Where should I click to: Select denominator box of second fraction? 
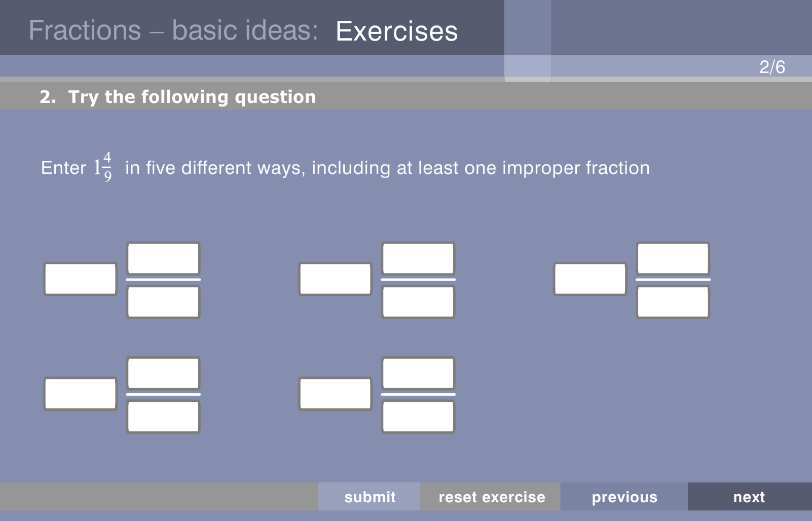418,302
